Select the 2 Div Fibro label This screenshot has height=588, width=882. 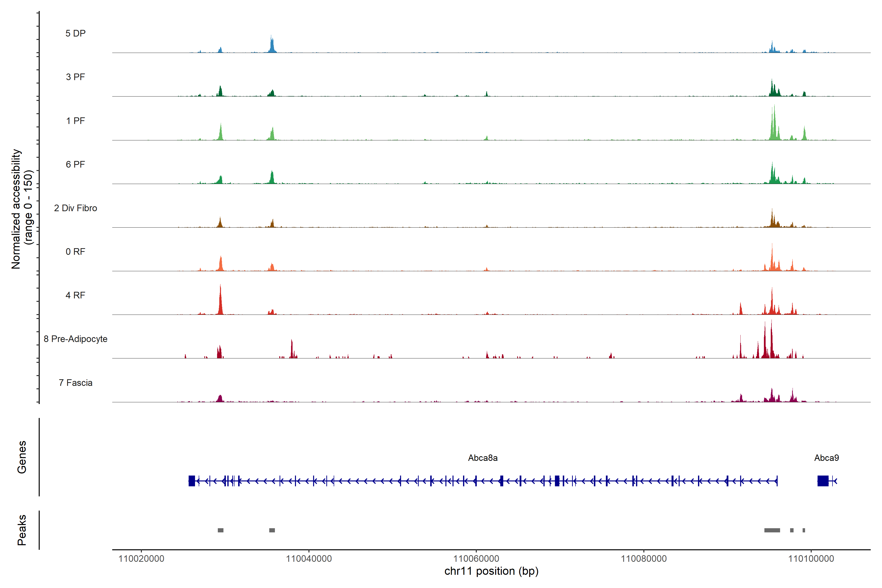75,208
